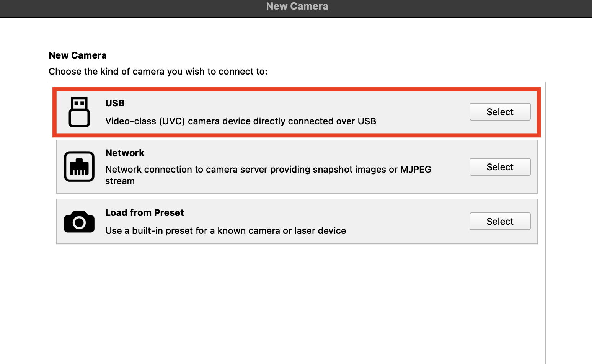Select the USB camera option
Image resolution: width=592 pixels, height=364 pixels.
click(x=500, y=112)
